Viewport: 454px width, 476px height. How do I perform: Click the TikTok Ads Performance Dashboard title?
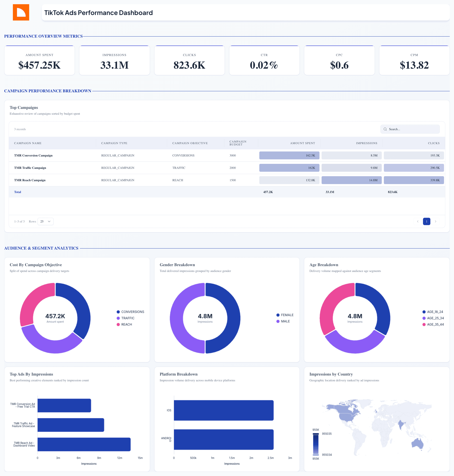tap(99, 13)
